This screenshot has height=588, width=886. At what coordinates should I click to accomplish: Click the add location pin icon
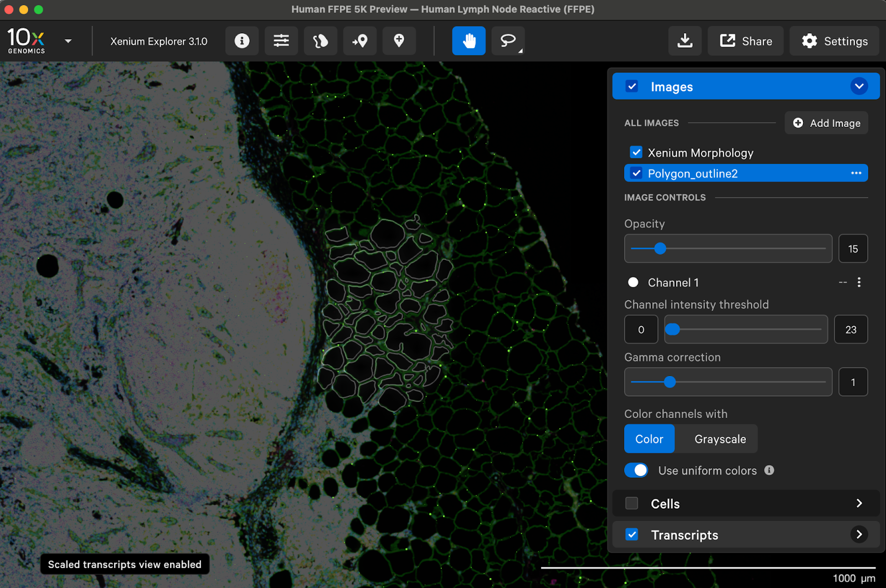[x=399, y=41]
